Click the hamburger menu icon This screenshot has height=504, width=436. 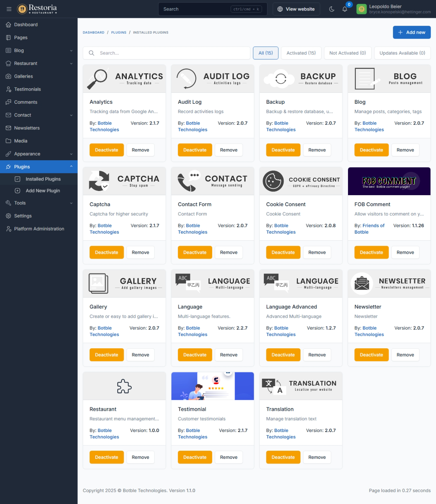(x=9, y=9)
